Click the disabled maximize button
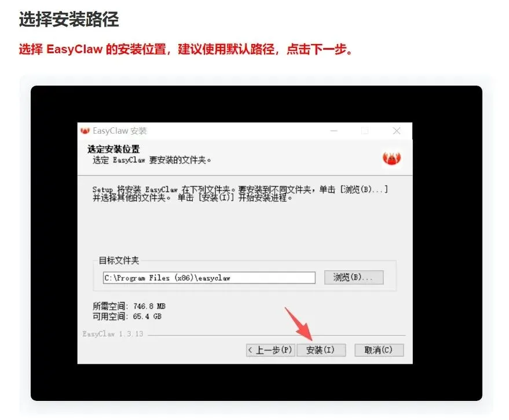Viewport: 509px width, 420px height. pos(365,131)
